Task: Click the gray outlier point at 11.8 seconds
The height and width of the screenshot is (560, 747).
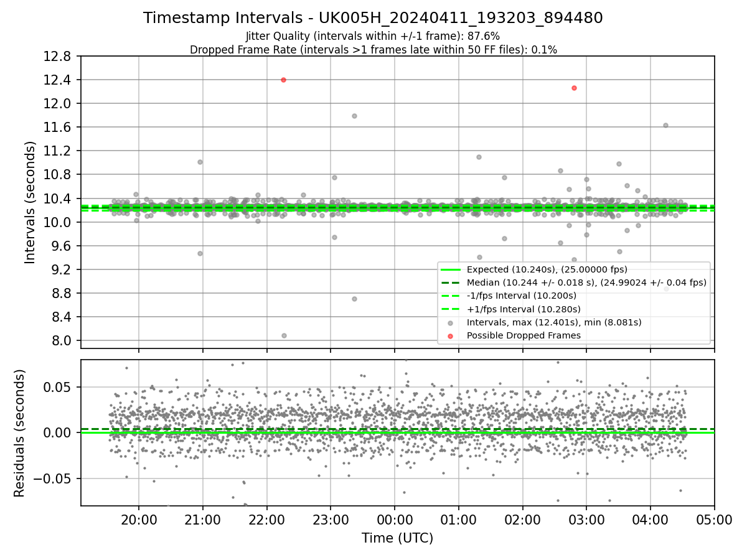Action: (354, 116)
